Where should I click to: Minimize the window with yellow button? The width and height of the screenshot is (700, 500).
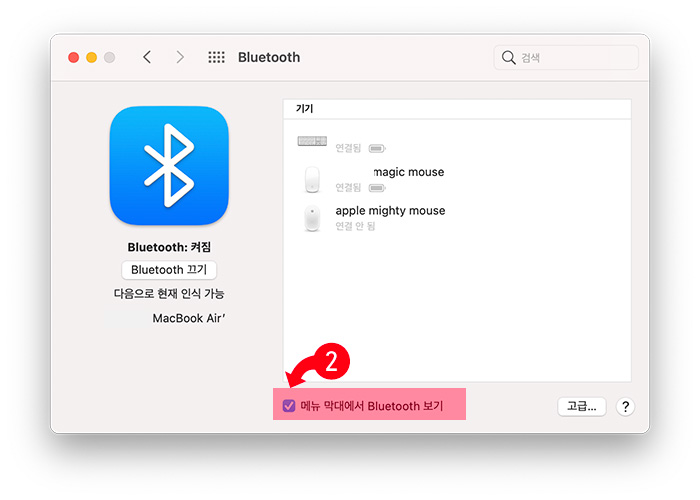[92, 58]
